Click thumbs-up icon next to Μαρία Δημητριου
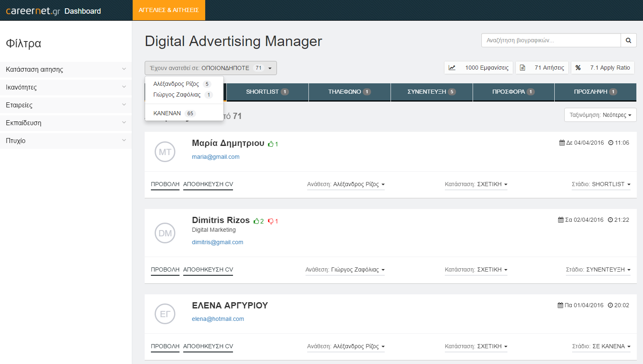The width and height of the screenshot is (643, 364). pyautogui.click(x=271, y=144)
